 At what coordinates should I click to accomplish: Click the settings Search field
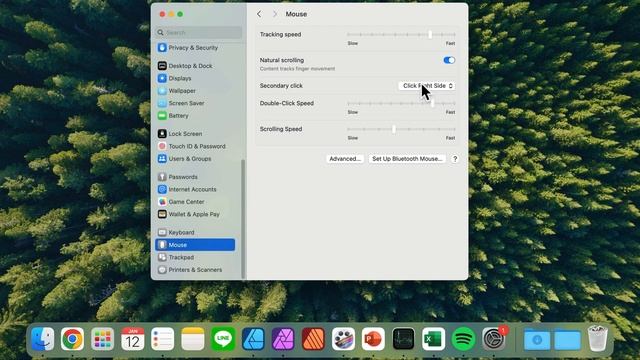point(198,32)
